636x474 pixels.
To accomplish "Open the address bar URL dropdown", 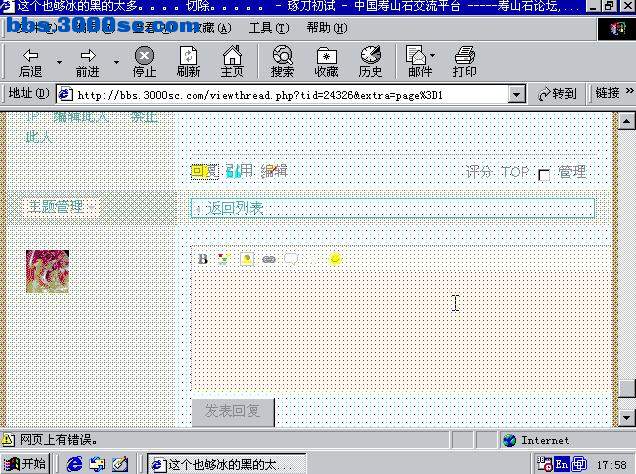I will point(516,95).
